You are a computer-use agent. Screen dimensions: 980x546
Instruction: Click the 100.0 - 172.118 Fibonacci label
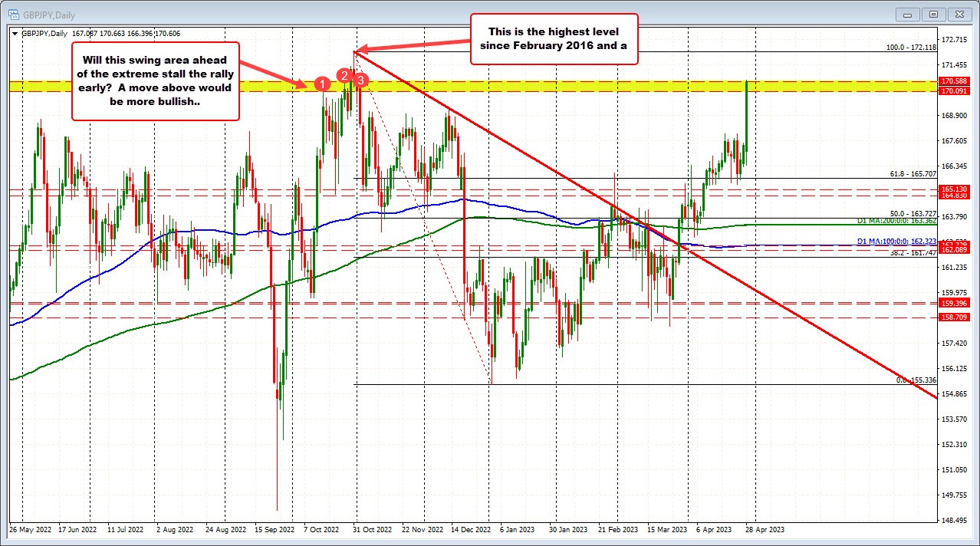(911, 48)
